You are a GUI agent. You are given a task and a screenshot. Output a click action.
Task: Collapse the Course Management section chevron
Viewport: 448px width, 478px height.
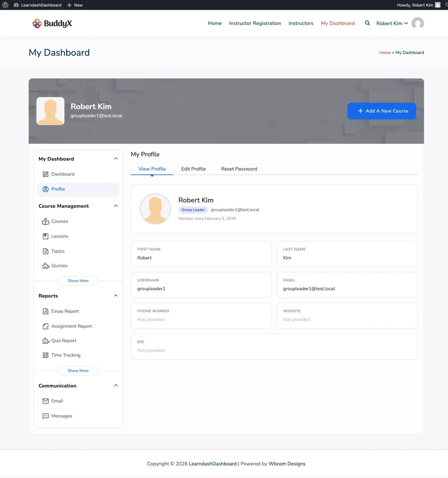116,206
